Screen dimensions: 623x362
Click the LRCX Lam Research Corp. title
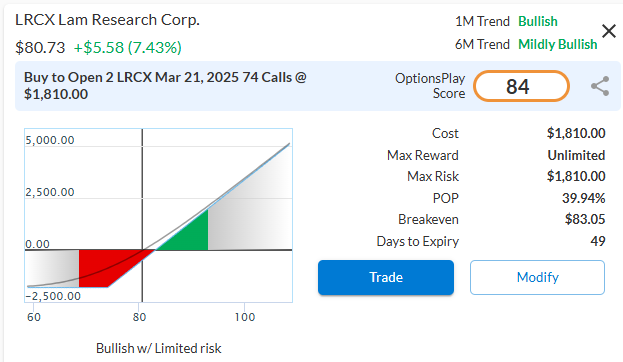pos(107,20)
